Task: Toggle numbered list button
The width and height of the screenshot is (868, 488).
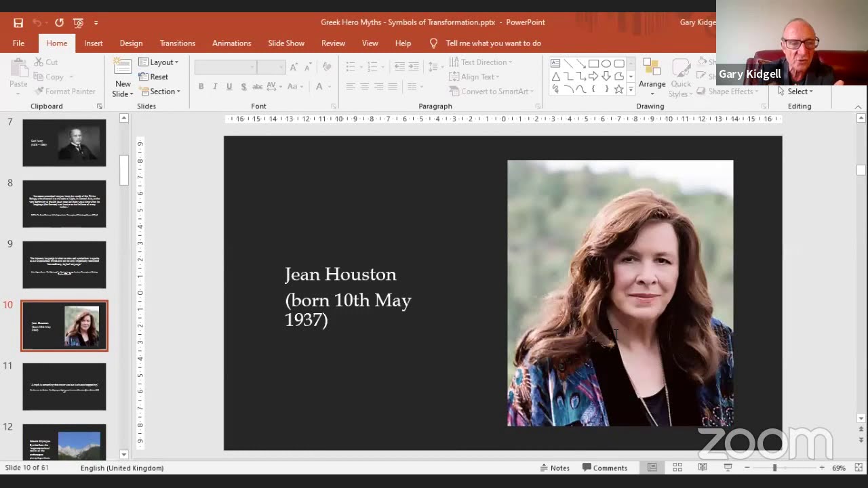Action: click(372, 66)
